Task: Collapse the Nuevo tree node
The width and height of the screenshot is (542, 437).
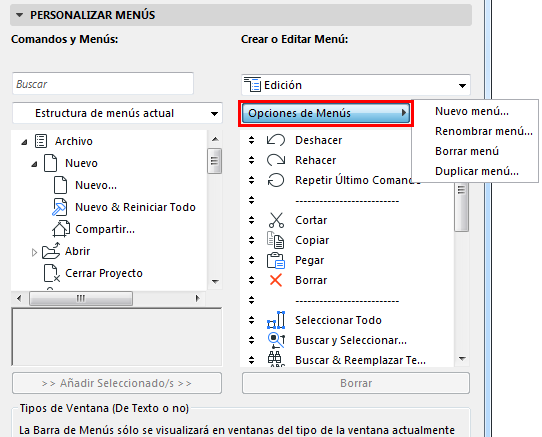Action: pos(34,164)
